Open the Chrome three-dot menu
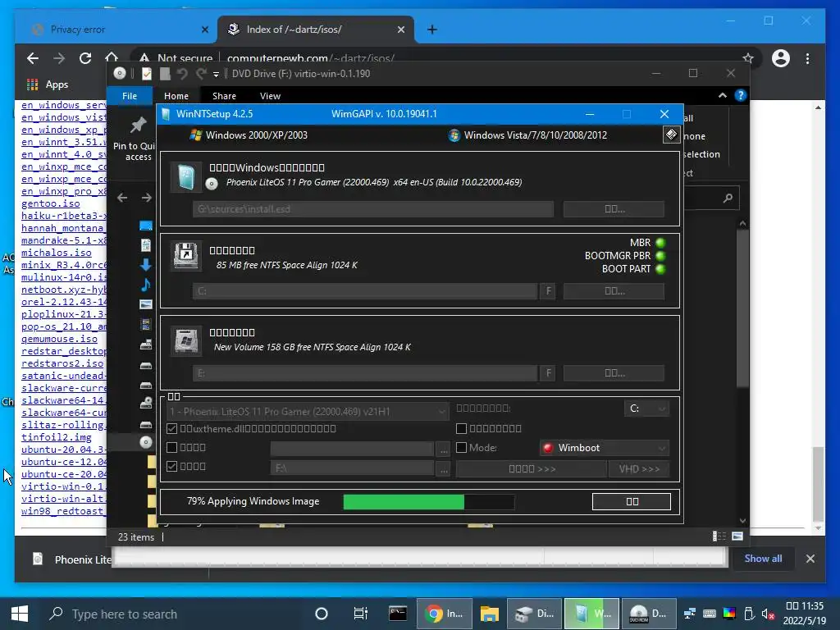This screenshot has height=630, width=840. pos(807,58)
